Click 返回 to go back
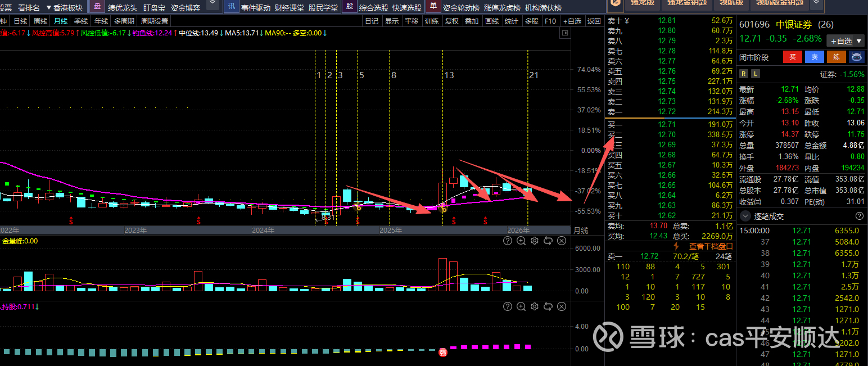Screen dimensions: 868x366 click(594, 21)
